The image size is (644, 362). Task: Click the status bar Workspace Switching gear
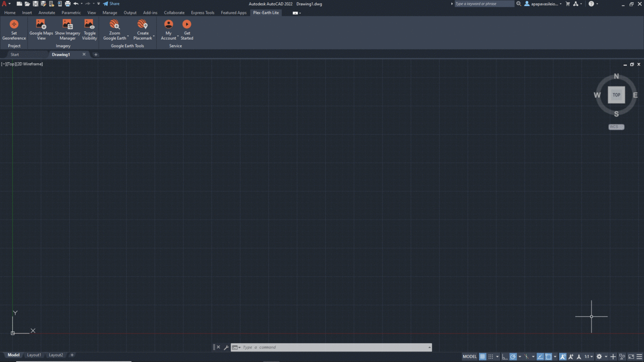pos(599,357)
